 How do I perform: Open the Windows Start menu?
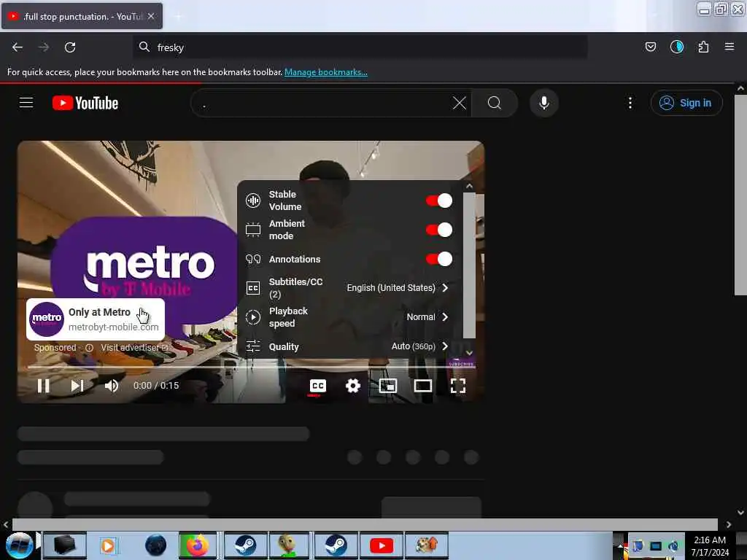(x=18, y=545)
